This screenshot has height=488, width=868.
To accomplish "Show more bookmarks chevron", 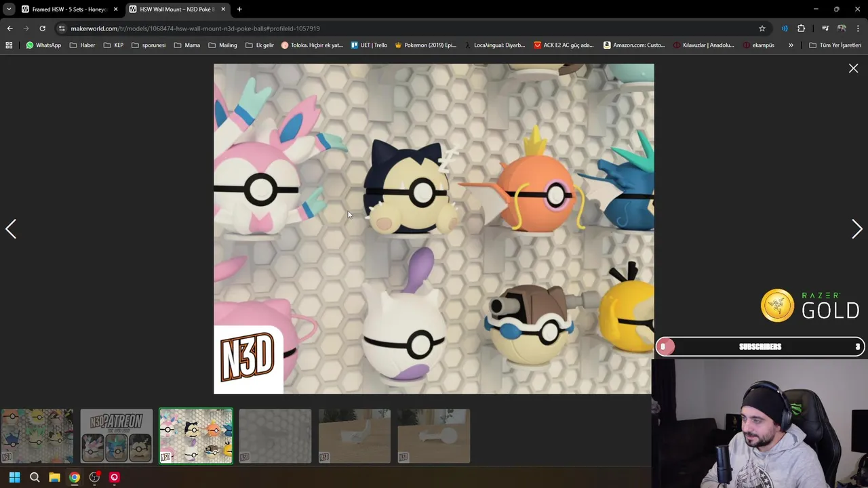I will coord(791,45).
